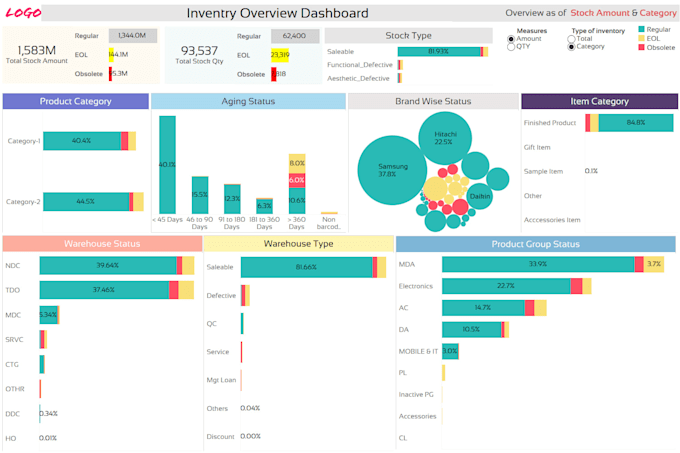The image size is (680, 453).
Task: Click the LOGO image in header
Action: tap(23, 13)
